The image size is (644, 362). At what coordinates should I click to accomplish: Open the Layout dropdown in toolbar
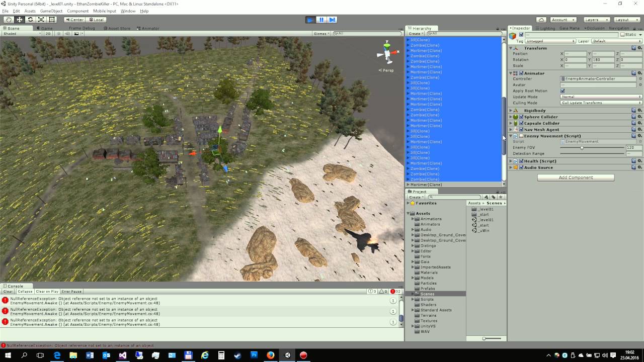pyautogui.click(x=626, y=20)
